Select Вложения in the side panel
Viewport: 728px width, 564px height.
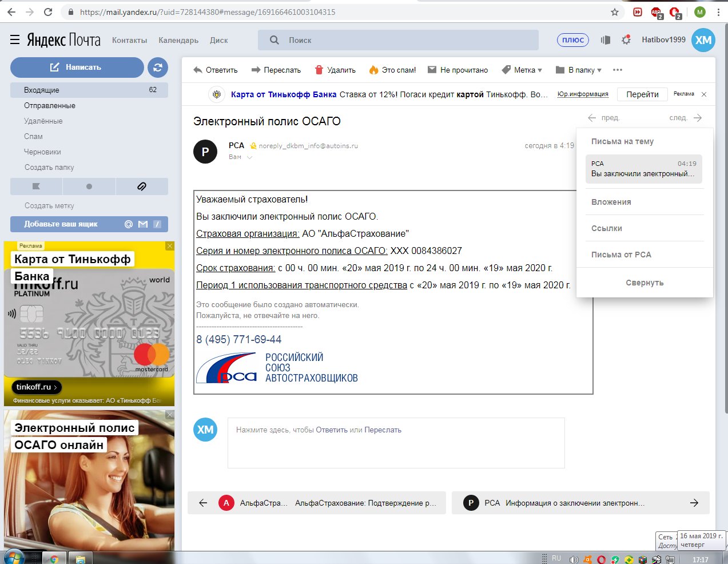pos(611,202)
